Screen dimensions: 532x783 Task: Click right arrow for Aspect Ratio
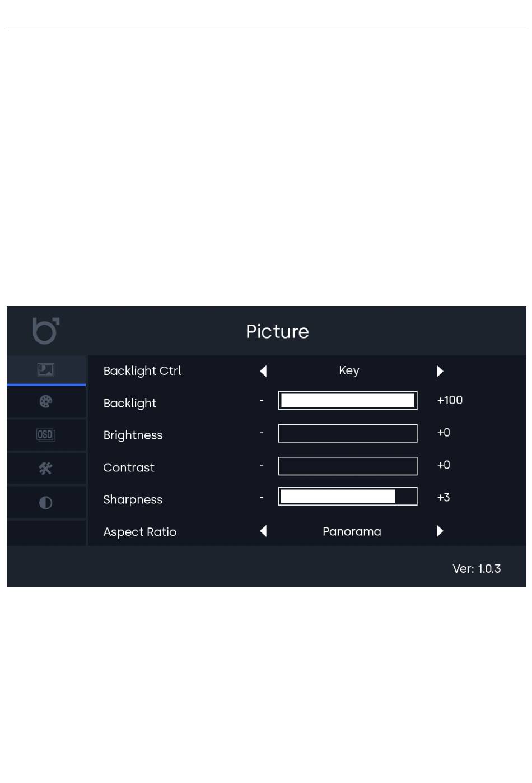(440, 531)
